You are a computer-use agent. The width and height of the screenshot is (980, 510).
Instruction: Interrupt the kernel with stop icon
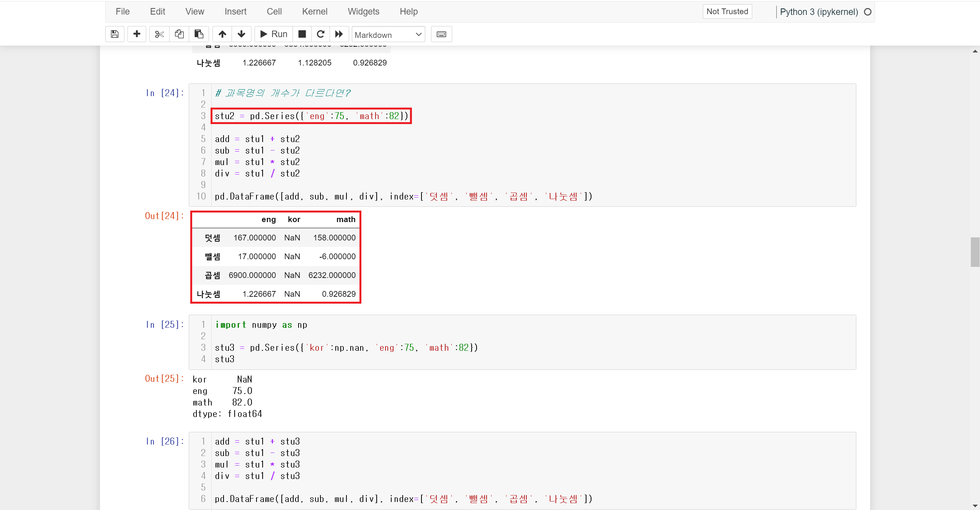(302, 34)
